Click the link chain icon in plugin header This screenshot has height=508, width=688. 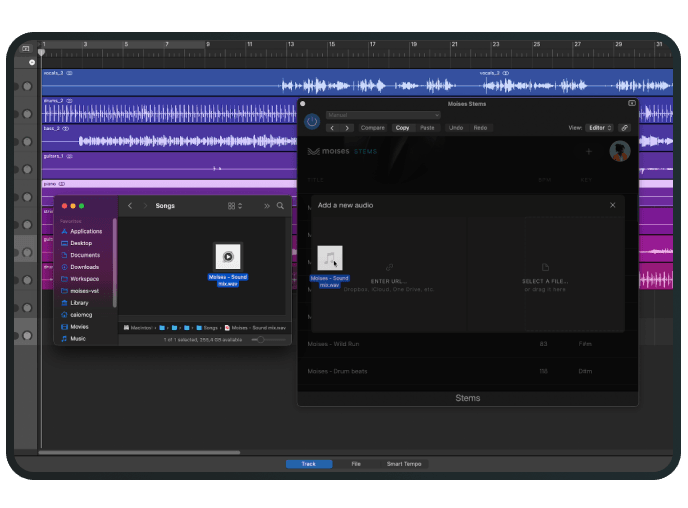click(x=624, y=128)
